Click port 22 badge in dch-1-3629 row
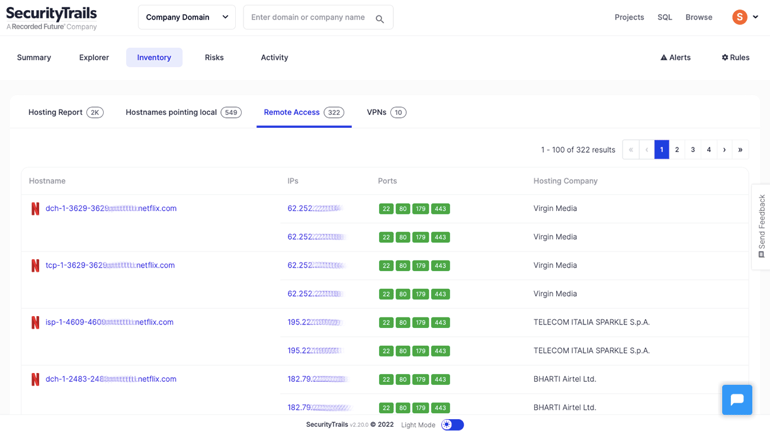This screenshot has height=431, width=770. pos(386,209)
